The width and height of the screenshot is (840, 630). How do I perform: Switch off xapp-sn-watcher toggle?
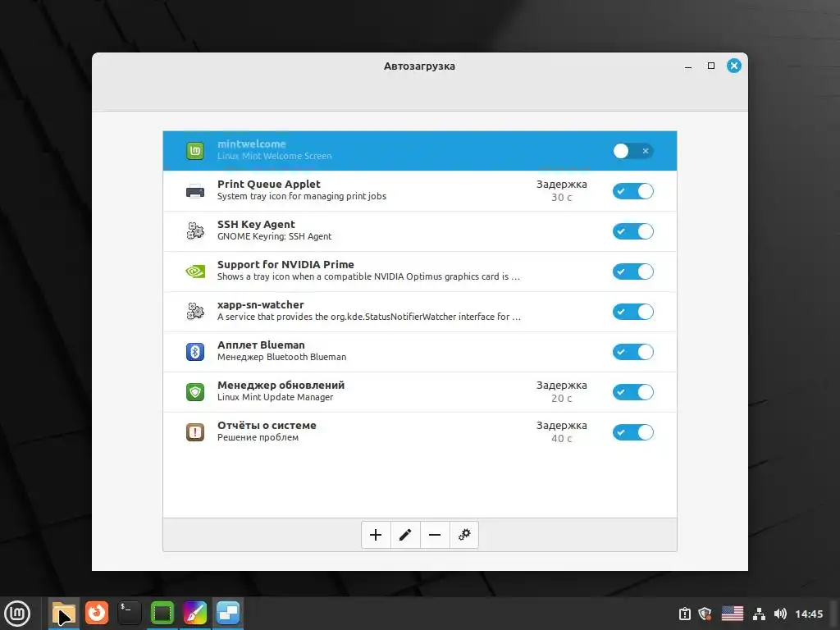(x=632, y=312)
